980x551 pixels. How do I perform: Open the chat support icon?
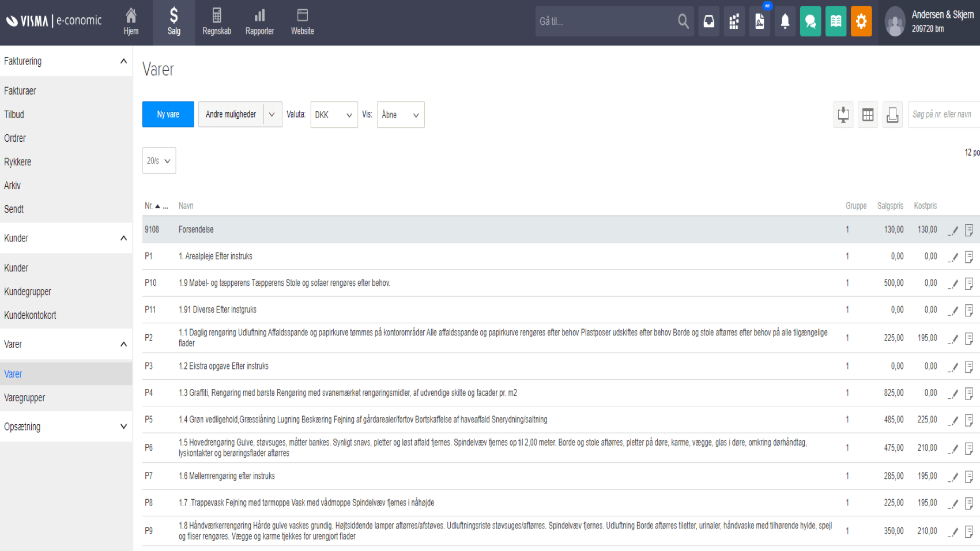pyautogui.click(x=811, y=21)
